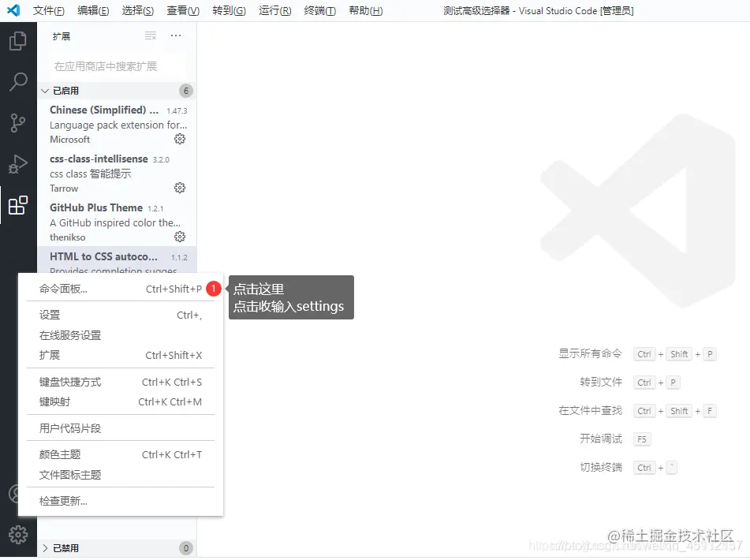Focus the extension marketplace search box
The width and height of the screenshot is (750, 560).
coord(117,66)
